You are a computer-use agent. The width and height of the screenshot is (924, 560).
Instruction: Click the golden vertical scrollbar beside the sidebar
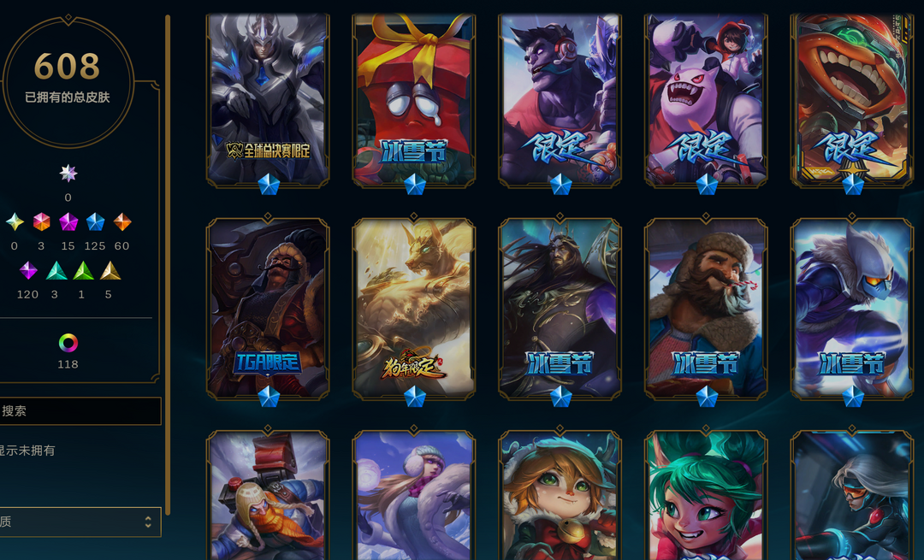(x=168, y=265)
